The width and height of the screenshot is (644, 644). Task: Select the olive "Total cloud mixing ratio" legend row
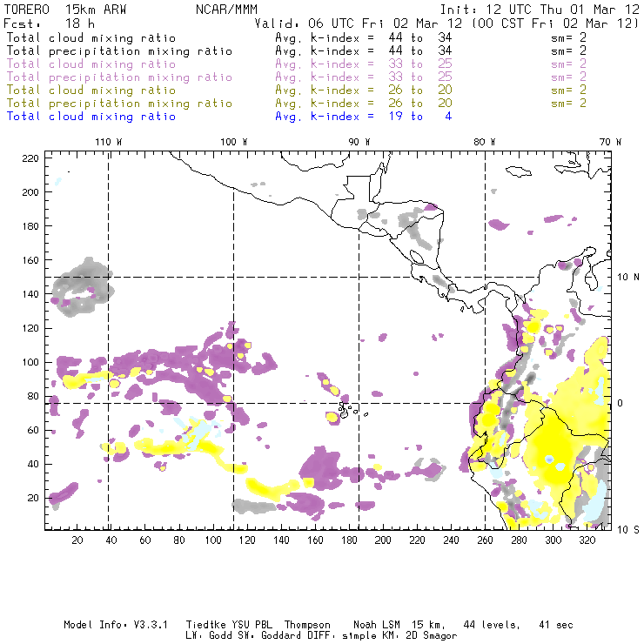(x=296, y=91)
